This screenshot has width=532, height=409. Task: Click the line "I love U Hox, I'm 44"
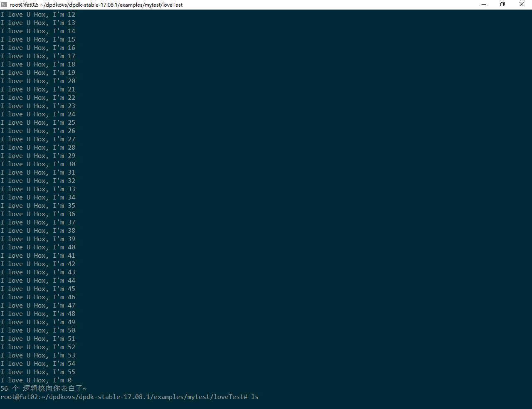38,281
